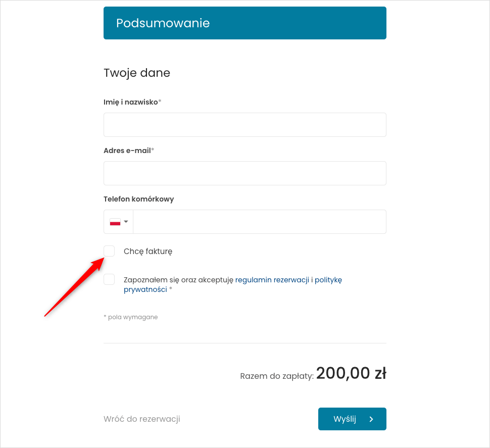
Task: Click the Telefon komórkowy label
Action: tap(139, 199)
